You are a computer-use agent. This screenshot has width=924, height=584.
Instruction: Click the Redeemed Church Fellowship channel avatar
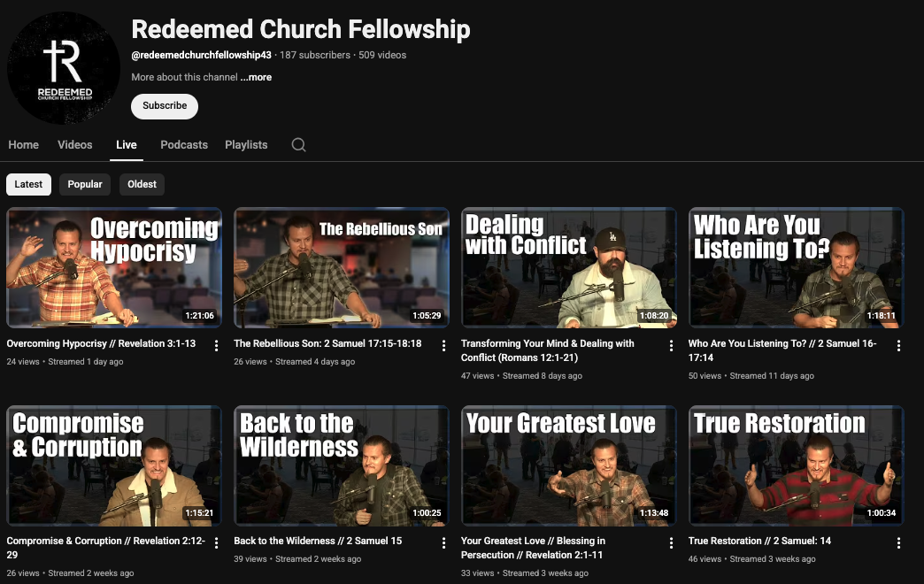(64, 68)
